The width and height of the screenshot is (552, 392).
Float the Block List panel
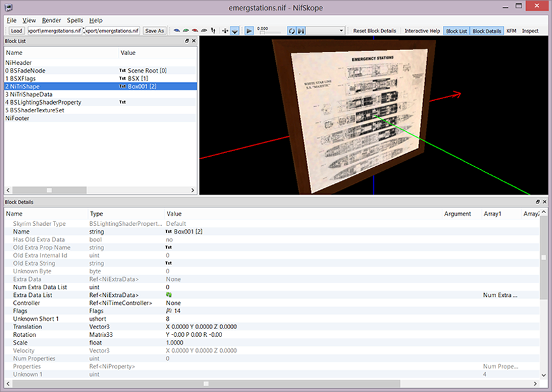coord(187,41)
